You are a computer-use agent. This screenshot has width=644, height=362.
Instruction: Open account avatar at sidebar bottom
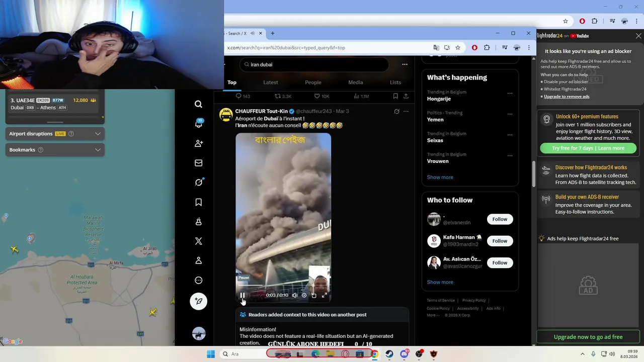pos(198,333)
